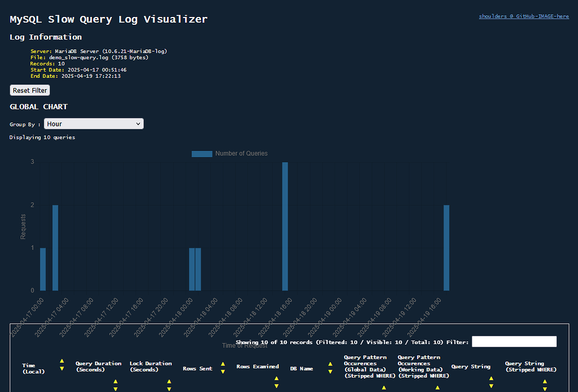Sort Lock Duration descending

pos(168,388)
